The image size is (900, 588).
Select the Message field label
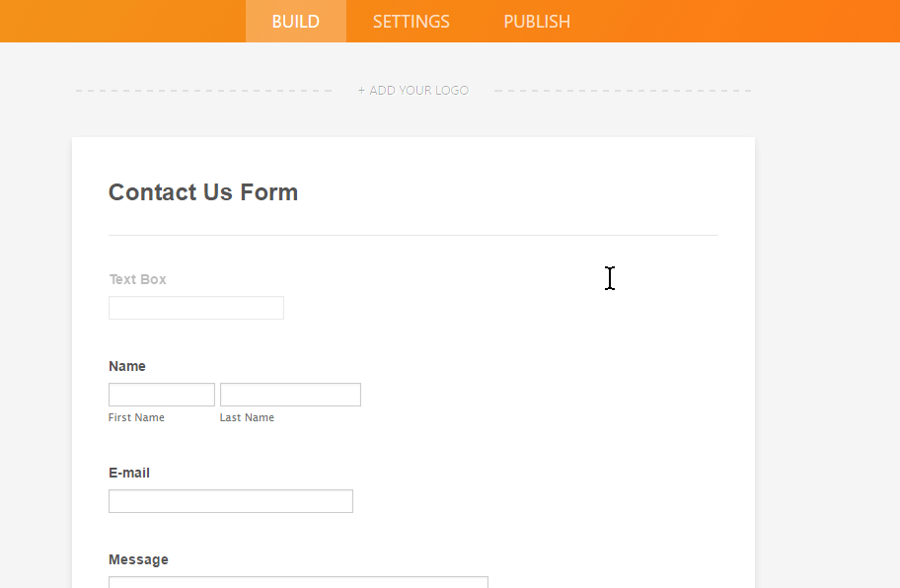[x=138, y=559]
